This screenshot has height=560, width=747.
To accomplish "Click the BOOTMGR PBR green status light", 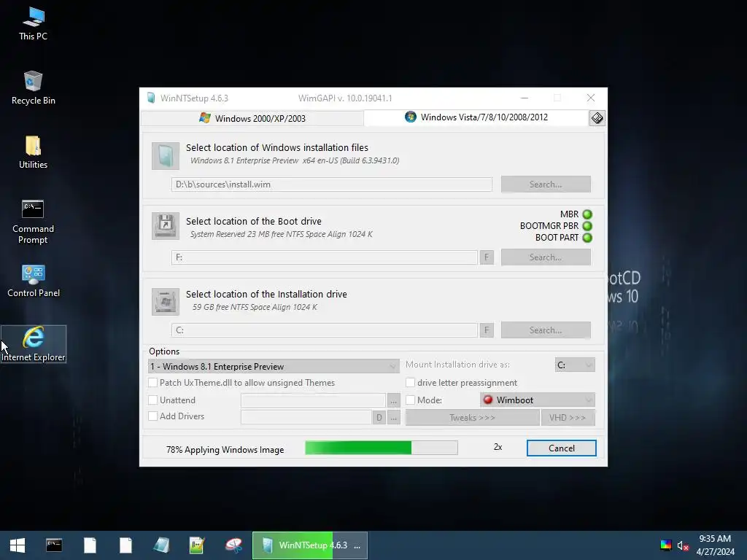I will (587, 226).
